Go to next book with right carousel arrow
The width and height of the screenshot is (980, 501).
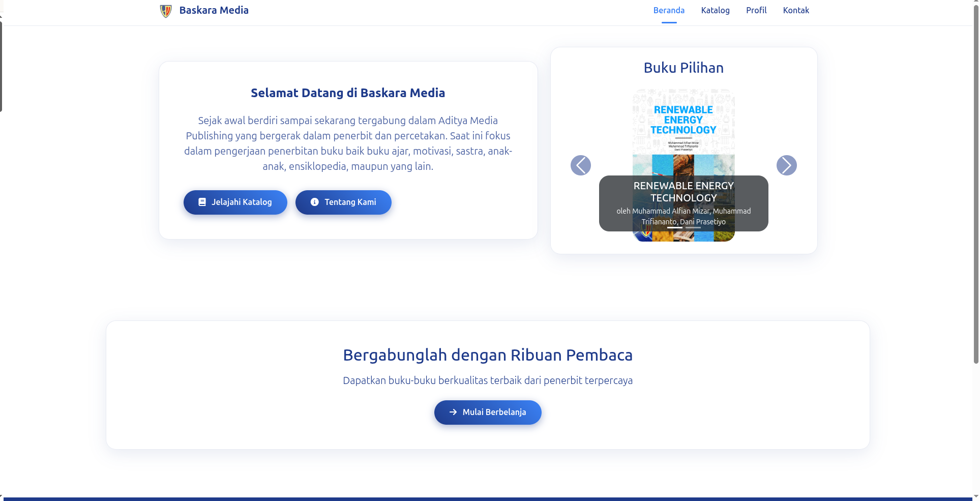(787, 165)
